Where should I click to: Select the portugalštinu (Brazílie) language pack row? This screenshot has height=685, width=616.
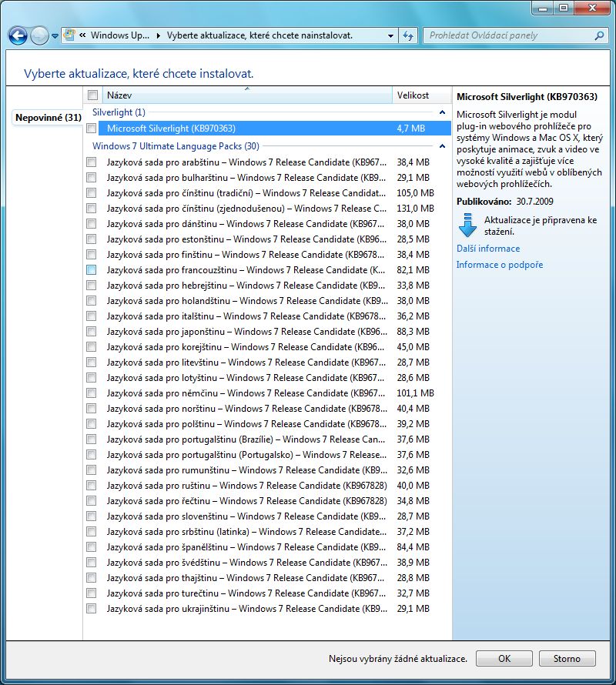coord(269,439)
